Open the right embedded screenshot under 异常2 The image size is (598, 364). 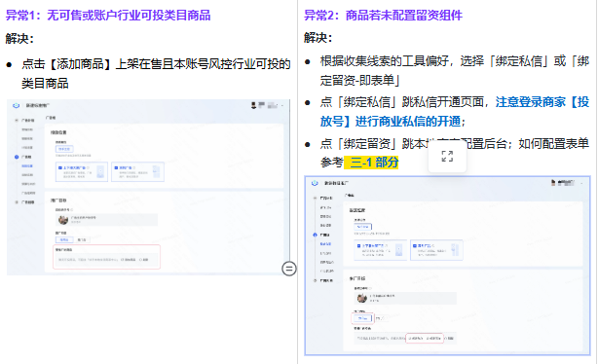coord(447,266)
